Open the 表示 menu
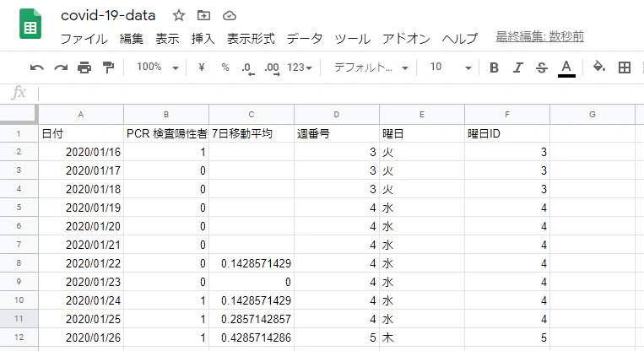 click(167, 39)
